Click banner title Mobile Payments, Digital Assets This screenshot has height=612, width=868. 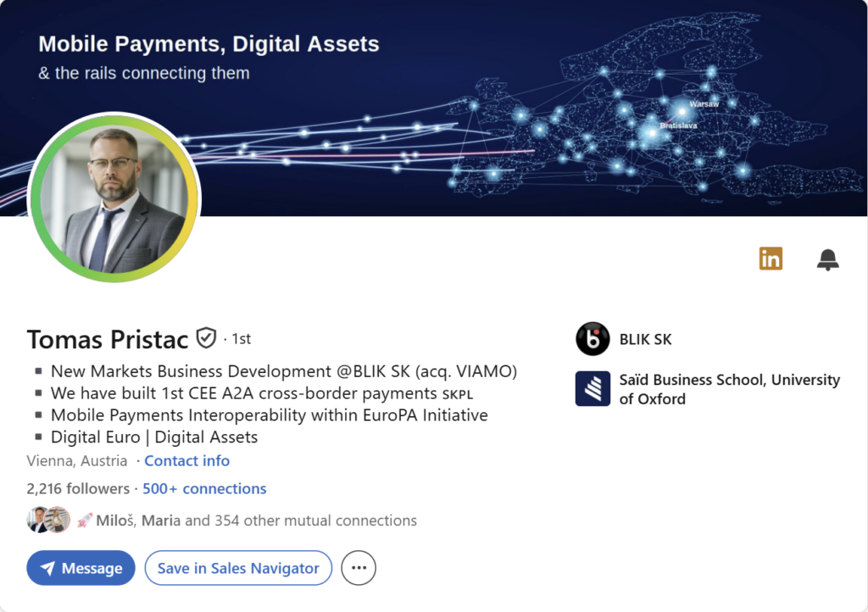[209, 44]
